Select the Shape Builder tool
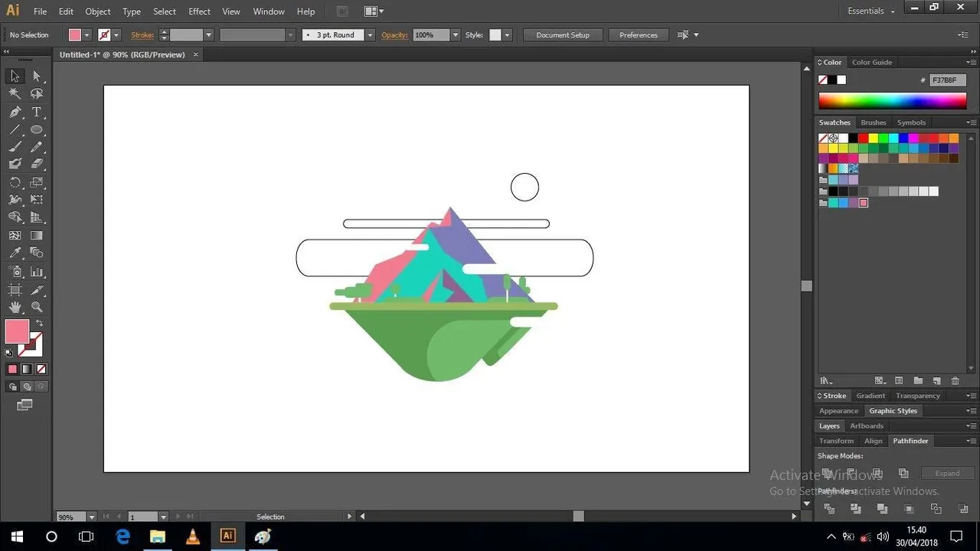This screenshot has height=551, width=980. click(x=15, y=218)
